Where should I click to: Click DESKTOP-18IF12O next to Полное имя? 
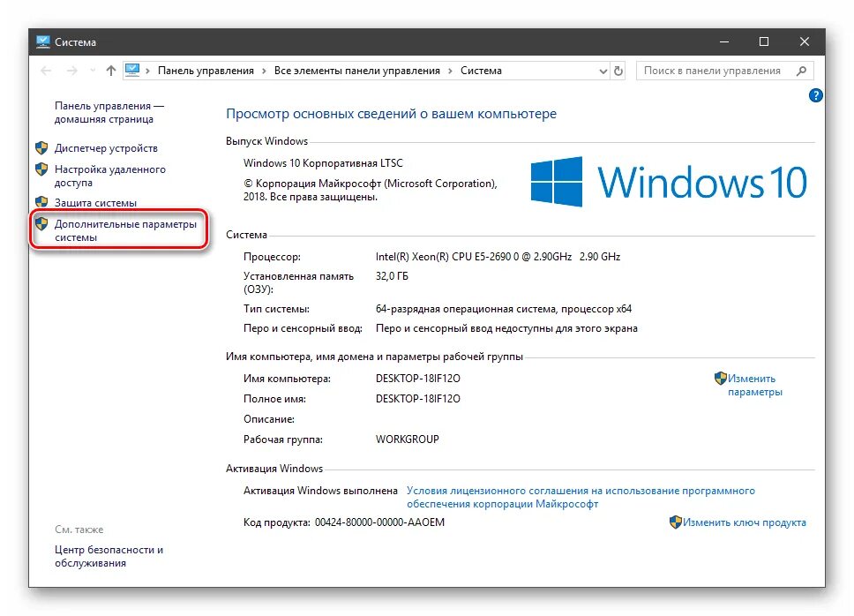tap(418, 399)
